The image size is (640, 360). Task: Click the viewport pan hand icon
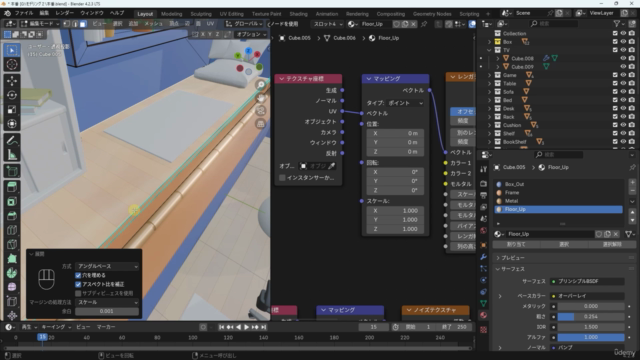pos(260,98)
